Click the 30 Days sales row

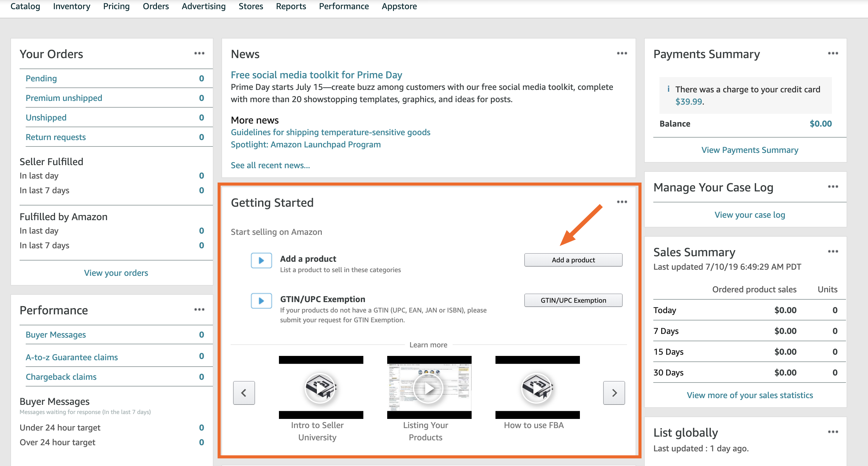749,372
